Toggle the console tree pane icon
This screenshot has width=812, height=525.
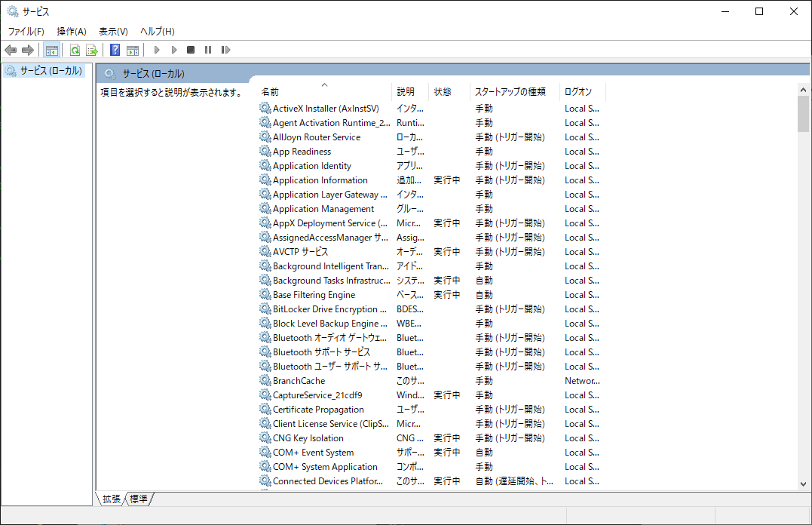tap(51, 50)
